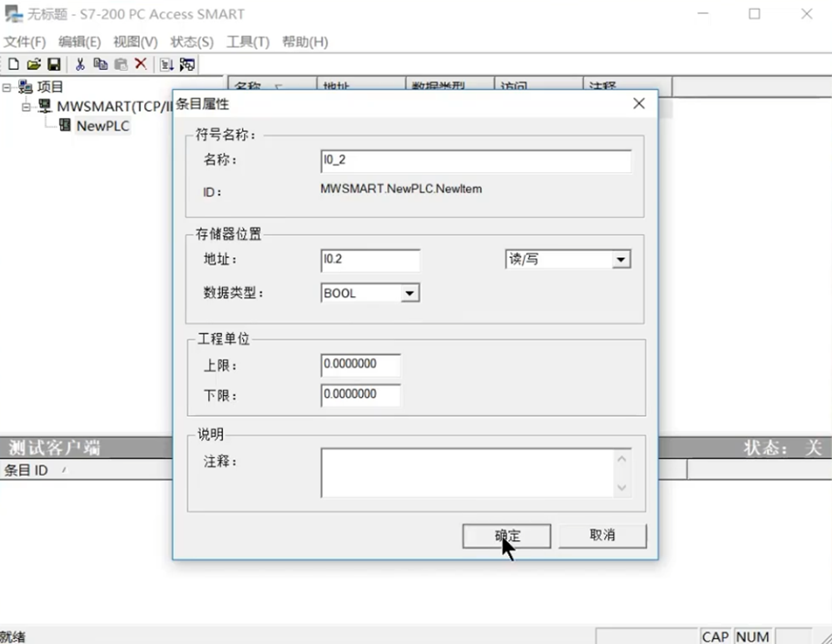Collapse the MWSMART tree node
The height and width of the screenshot is (644, 832).
pyautogui.click(x=27, y=107)
